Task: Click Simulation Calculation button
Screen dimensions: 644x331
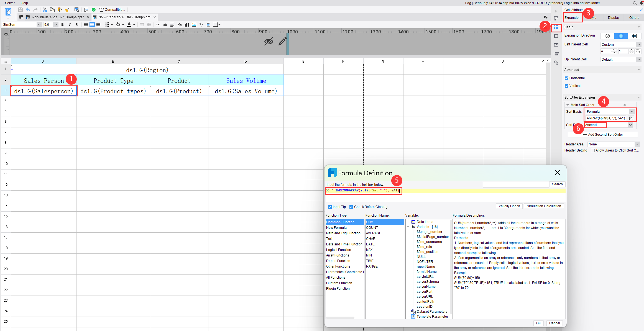Action: coord(544,206)
